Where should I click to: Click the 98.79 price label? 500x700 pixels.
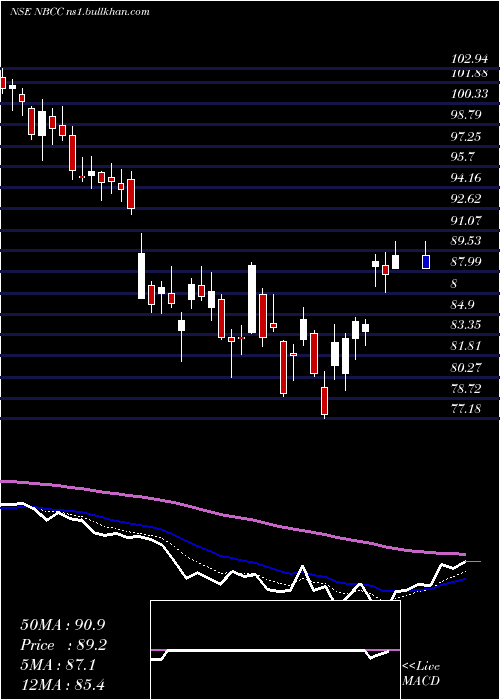coord(467,115)
